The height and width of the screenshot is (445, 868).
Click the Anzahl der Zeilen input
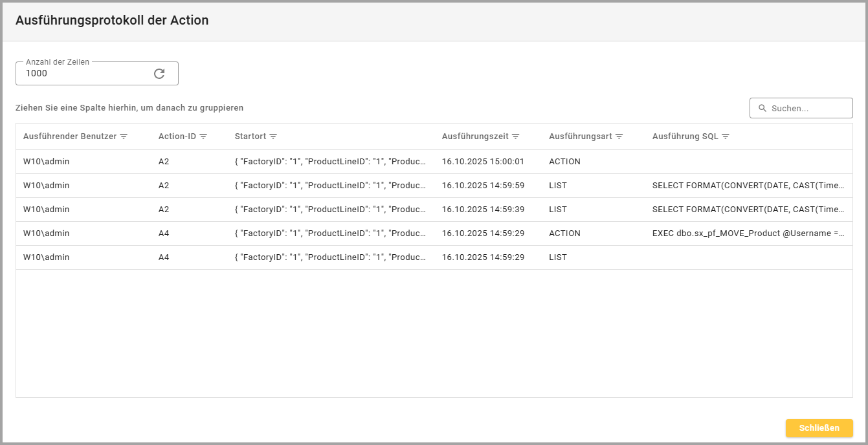point(84,74)
